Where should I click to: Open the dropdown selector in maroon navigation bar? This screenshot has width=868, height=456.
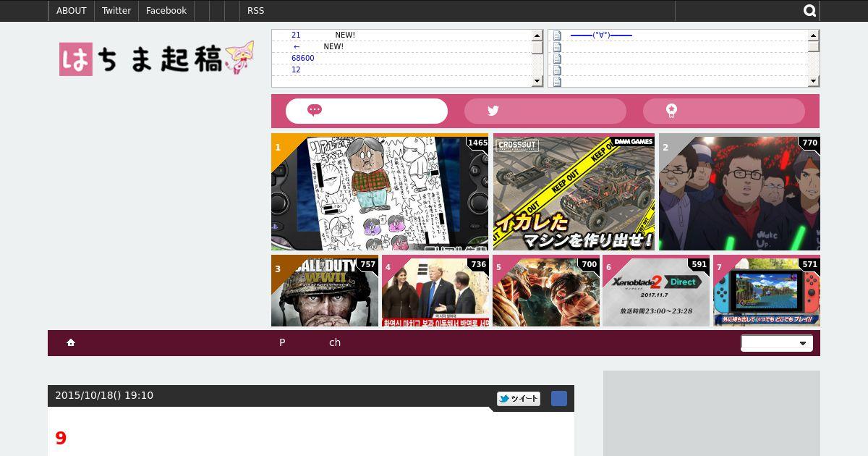pyautogui.click(x=777, y=343)
